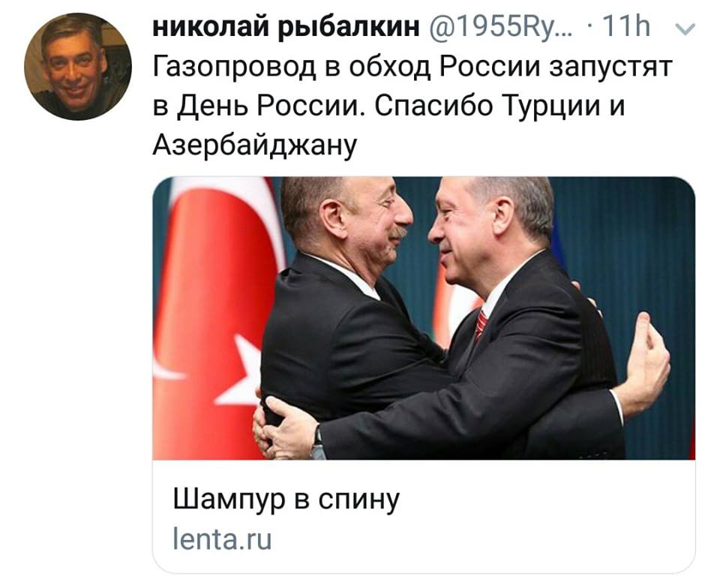Image resolution: width=720 pixels, height=588 pixels.
Task: Open the 11h tweet timestamp
Action: 625,26
